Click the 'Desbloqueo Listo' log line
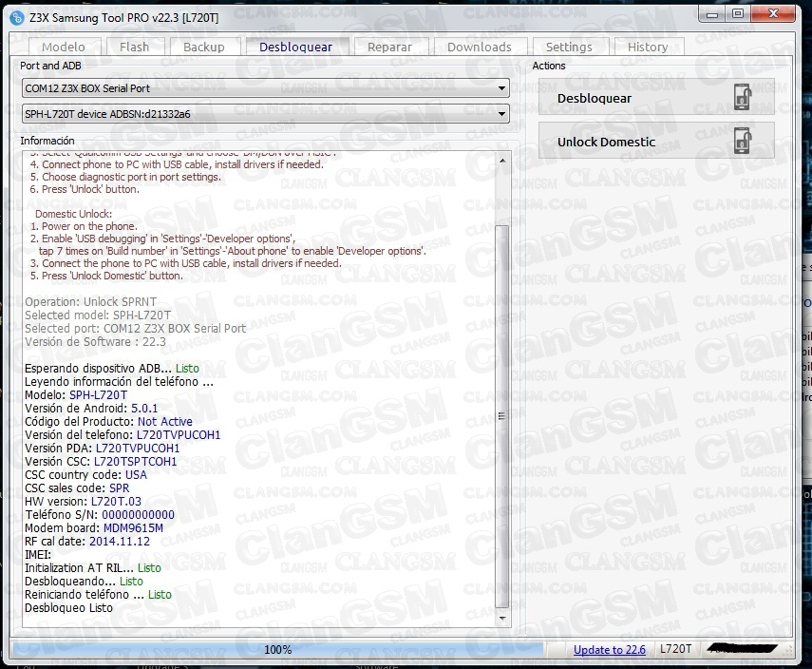Screen dimensions: 812x669 click(x=69, y=608)
